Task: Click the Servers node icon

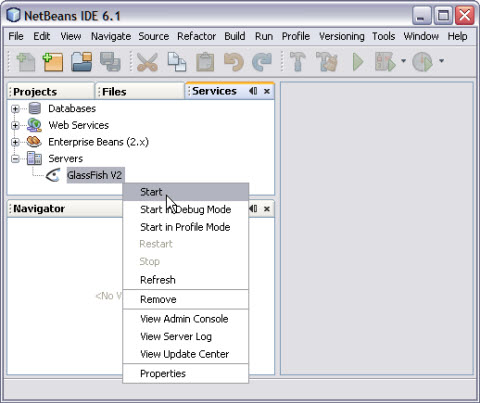Action: (x=34, y=158)
